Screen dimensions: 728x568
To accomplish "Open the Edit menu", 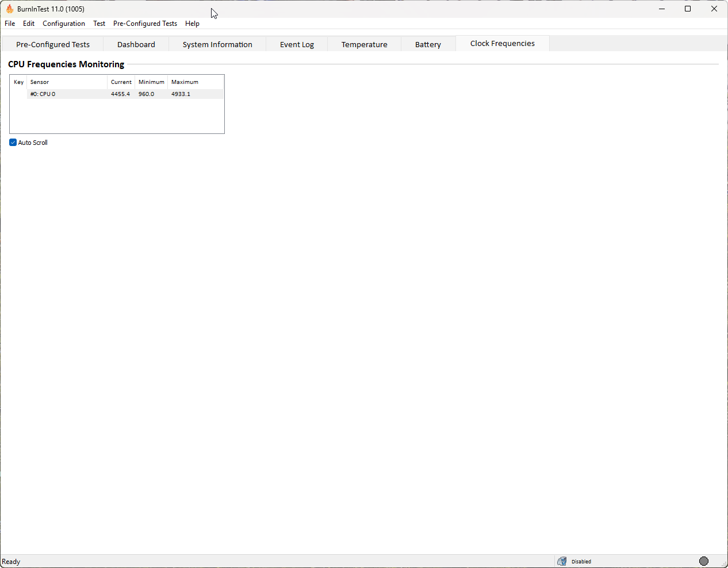I will [x=29, y=24].
